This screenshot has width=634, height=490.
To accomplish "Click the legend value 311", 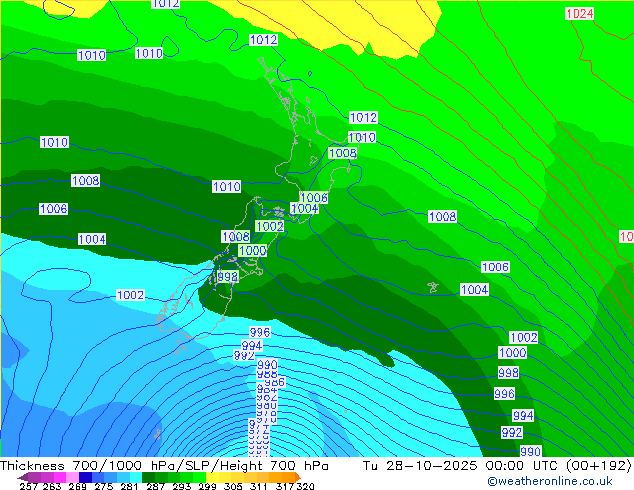I will pos(258,486).
